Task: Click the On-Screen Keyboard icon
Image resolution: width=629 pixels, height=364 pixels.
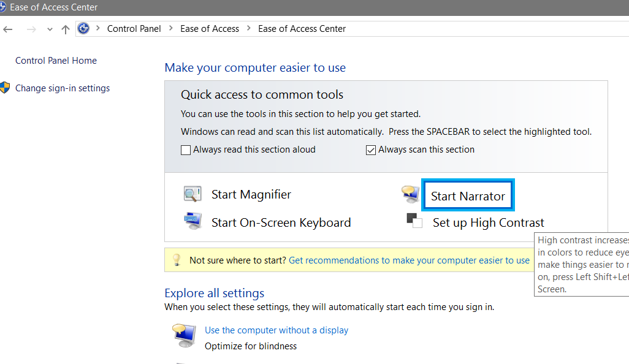Action: [x=193, y=221]
